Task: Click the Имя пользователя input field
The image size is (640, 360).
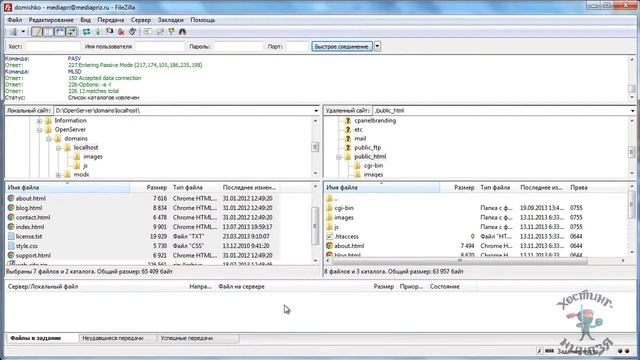Action: 160,47
